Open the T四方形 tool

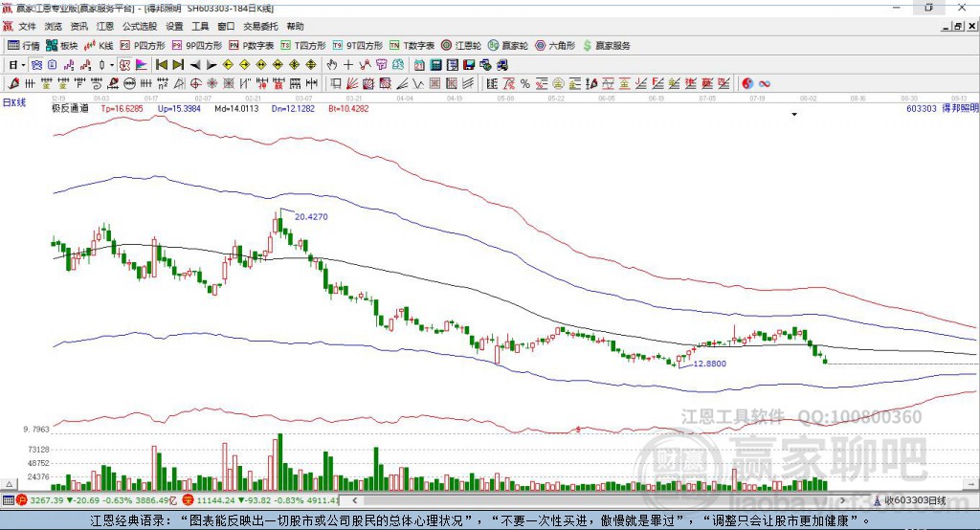(x=303, y=46)
